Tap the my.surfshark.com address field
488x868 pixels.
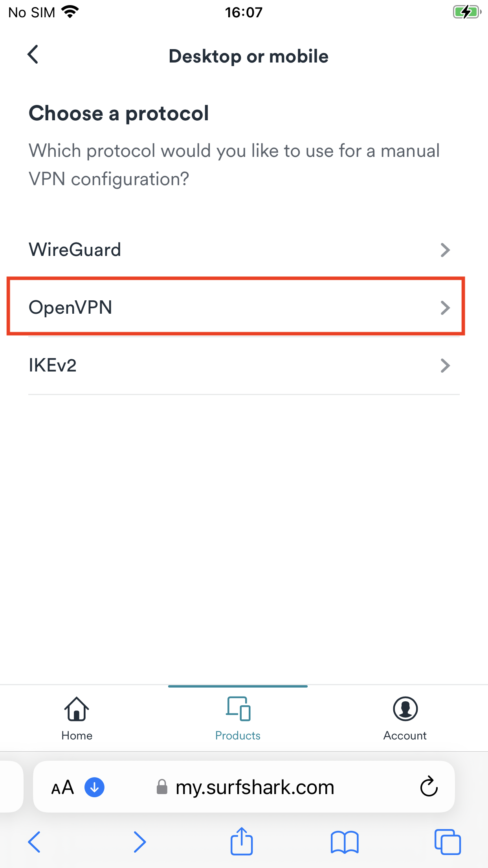coord(255,787)
